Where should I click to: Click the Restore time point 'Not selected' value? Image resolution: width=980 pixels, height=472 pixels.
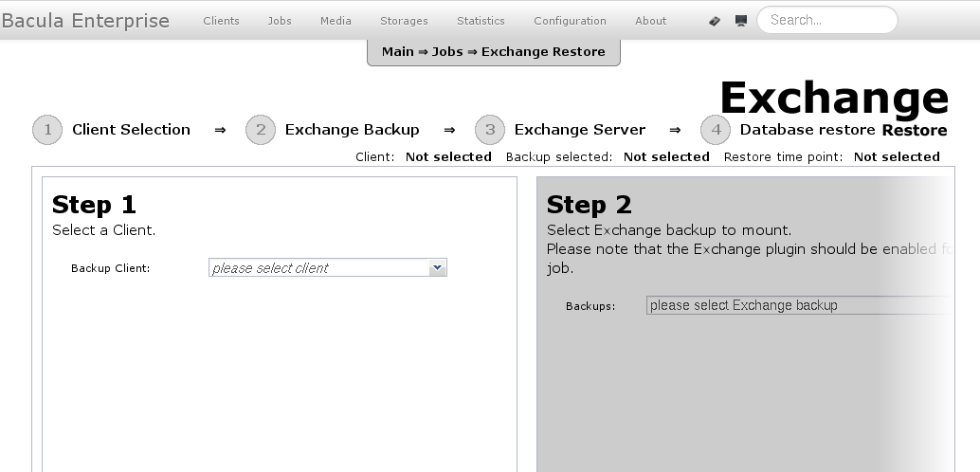click(897, 157)
